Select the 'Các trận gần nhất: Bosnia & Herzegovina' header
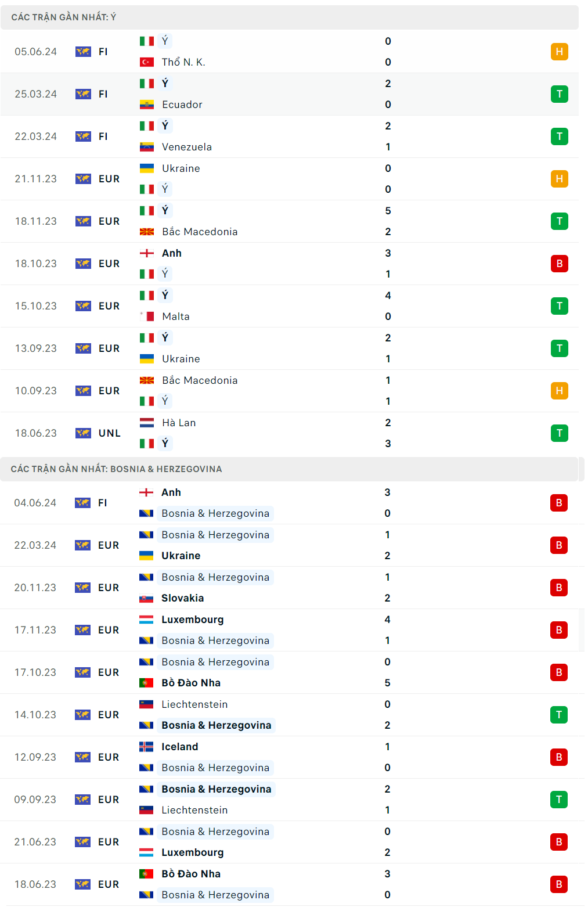 pos(116,469)
